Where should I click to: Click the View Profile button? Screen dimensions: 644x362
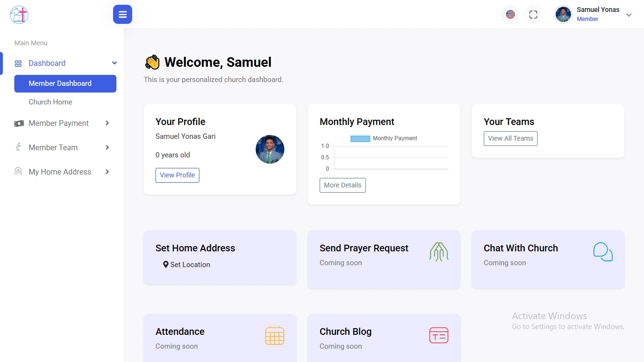177,175
